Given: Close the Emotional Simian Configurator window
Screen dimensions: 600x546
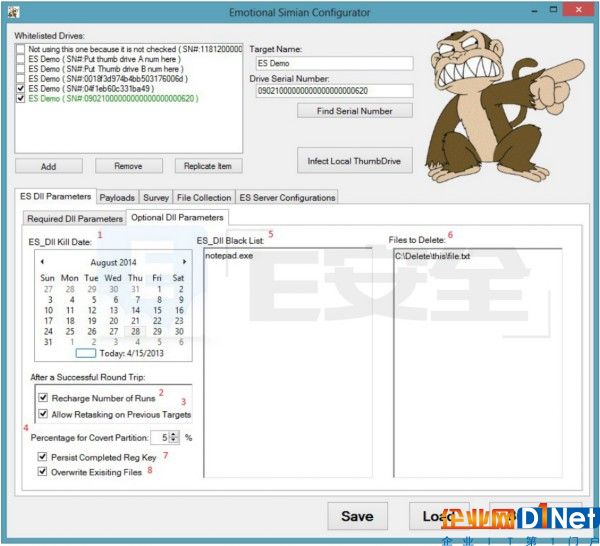Looking at the screenshot, I should tap(579, 10).
